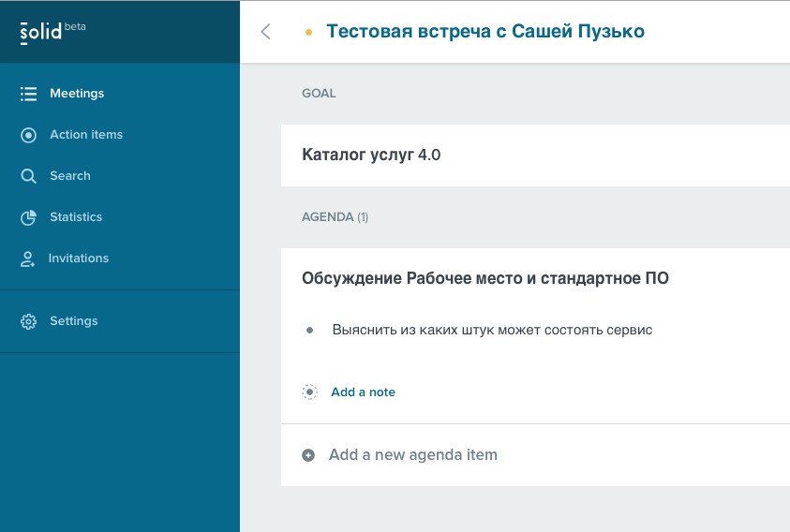Open the Meetings menu item
The height and width of the screenshot is (532, 790).
77,94
